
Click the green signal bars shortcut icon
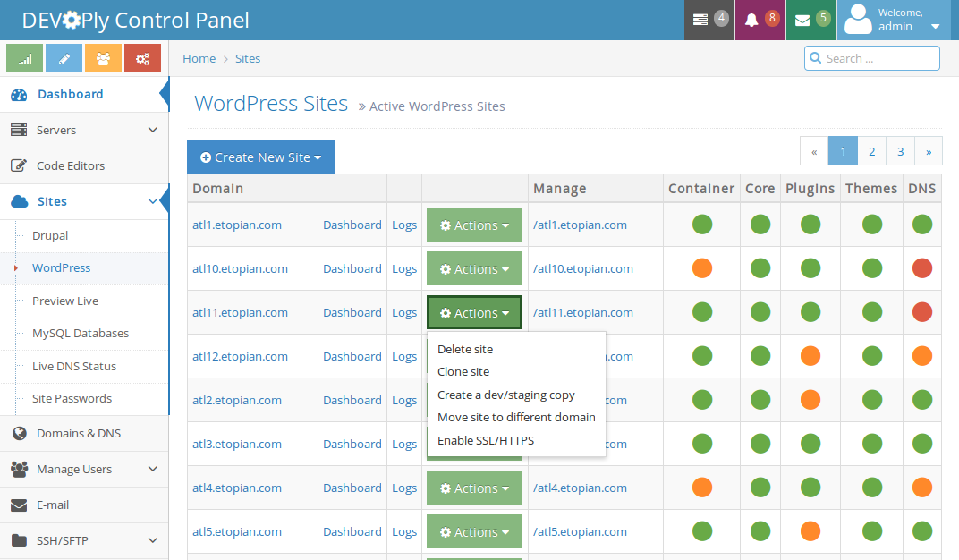25,58
